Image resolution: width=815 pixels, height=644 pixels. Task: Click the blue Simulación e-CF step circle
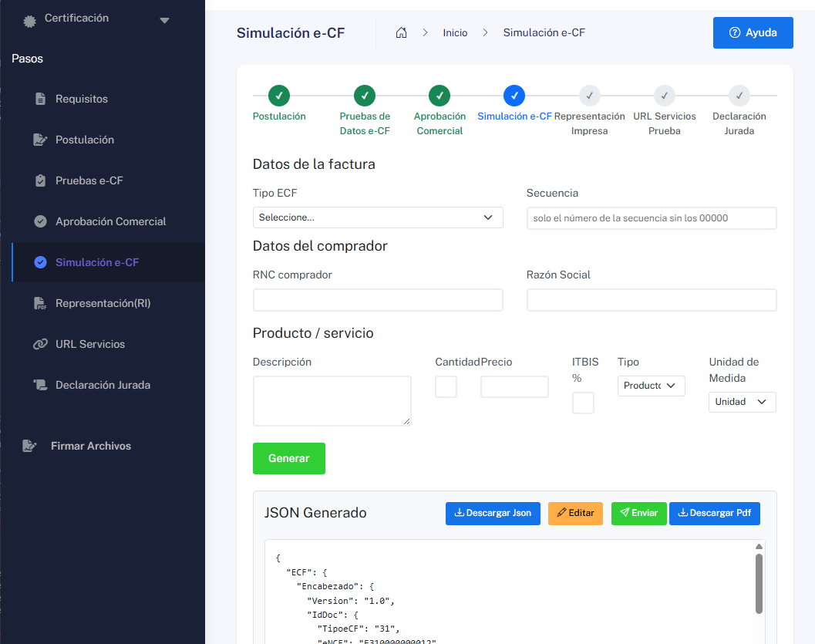click(514, 96)
